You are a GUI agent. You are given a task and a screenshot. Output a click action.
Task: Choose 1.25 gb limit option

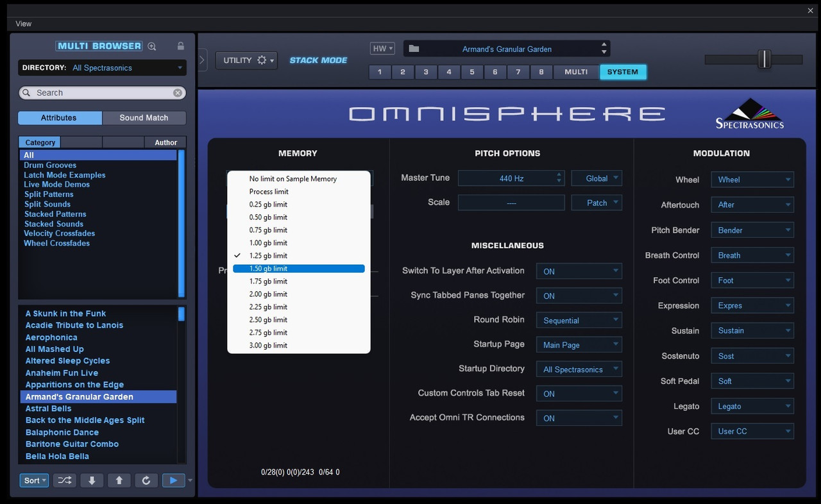coord(299,256)
